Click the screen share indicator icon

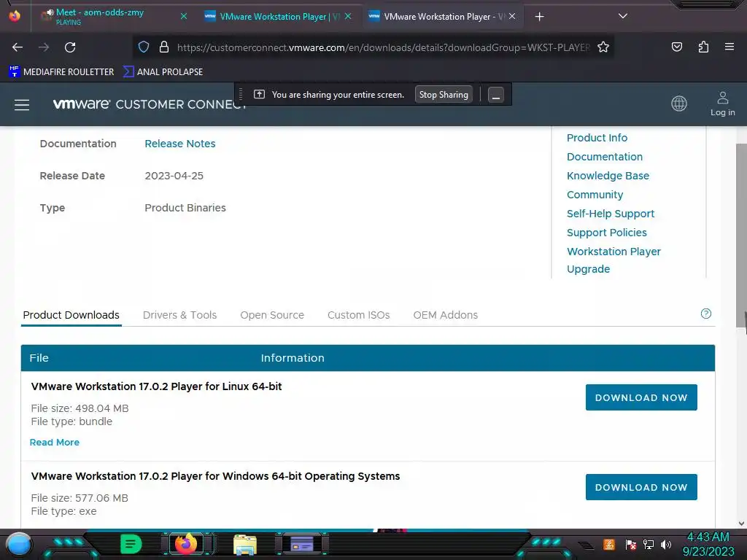[259, 94]
